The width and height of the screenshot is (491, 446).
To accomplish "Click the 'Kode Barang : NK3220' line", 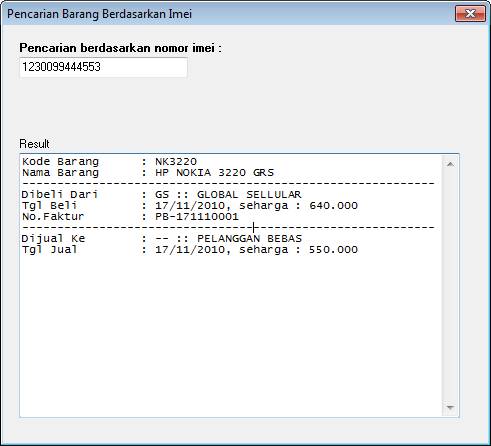I will tap(109, 161).
